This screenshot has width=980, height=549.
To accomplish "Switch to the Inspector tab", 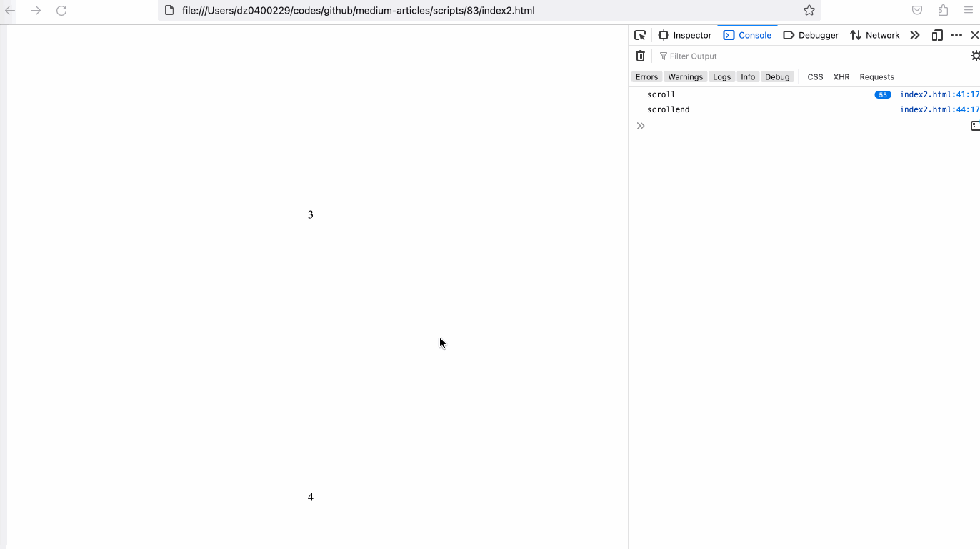I will (x=685, y=34).
